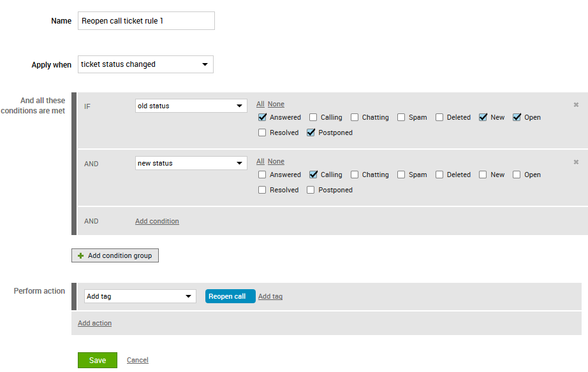
Task: Select All statuses for old status
Action: click(x=260, y=104)
